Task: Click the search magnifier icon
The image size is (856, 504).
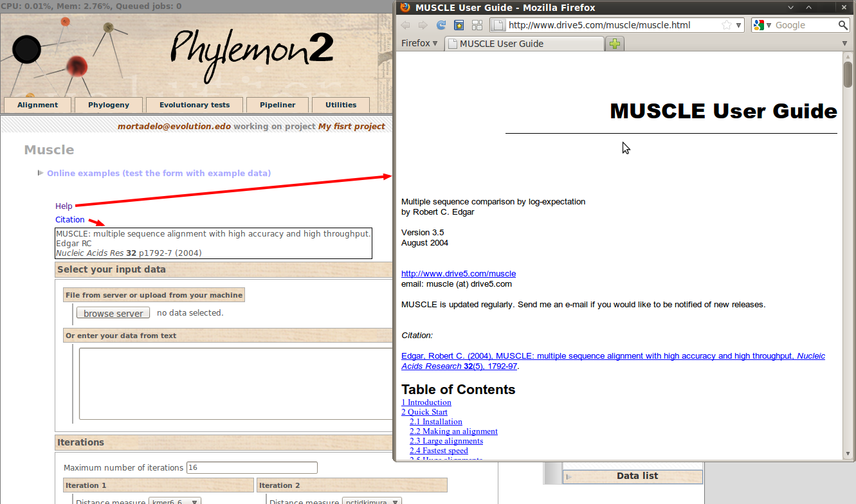Action: pyautogui.click(x=843, y=25)
